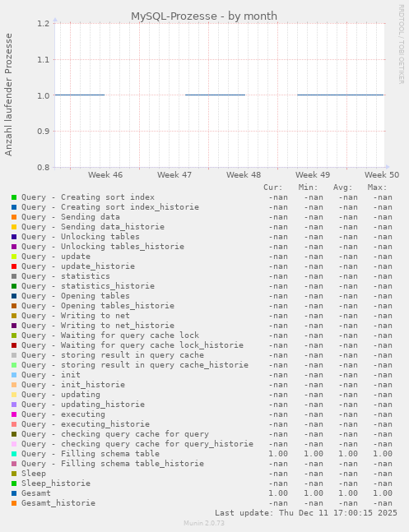Click the 'Query - init_historie' label
409x532 pixels.
point(73,385)
